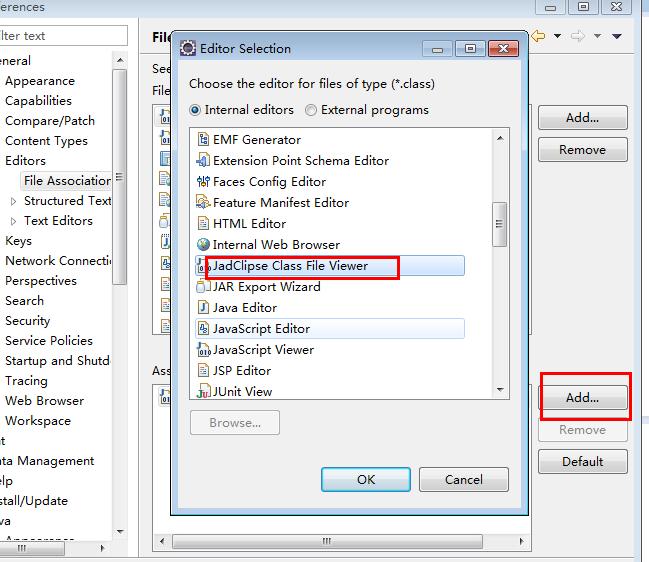Select JadClipse Class File Viewer entry
The width and height of the screenshot is (649, 562).
coord(329,266)
